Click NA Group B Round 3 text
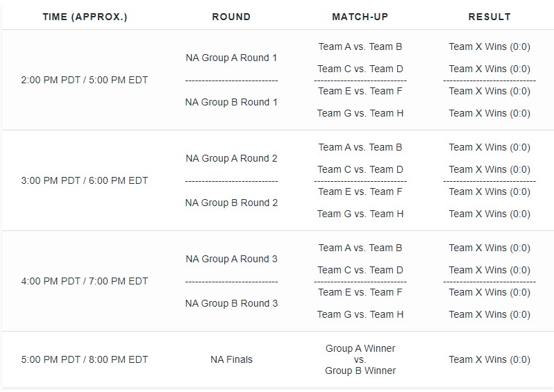554x392 pixels. [231, 304]
